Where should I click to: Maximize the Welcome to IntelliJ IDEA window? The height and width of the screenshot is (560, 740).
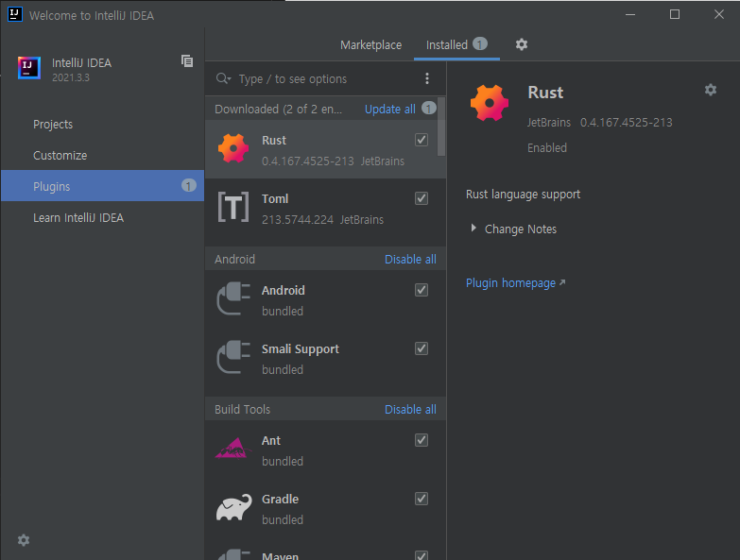pyautogui.click(x=675, y=14)
